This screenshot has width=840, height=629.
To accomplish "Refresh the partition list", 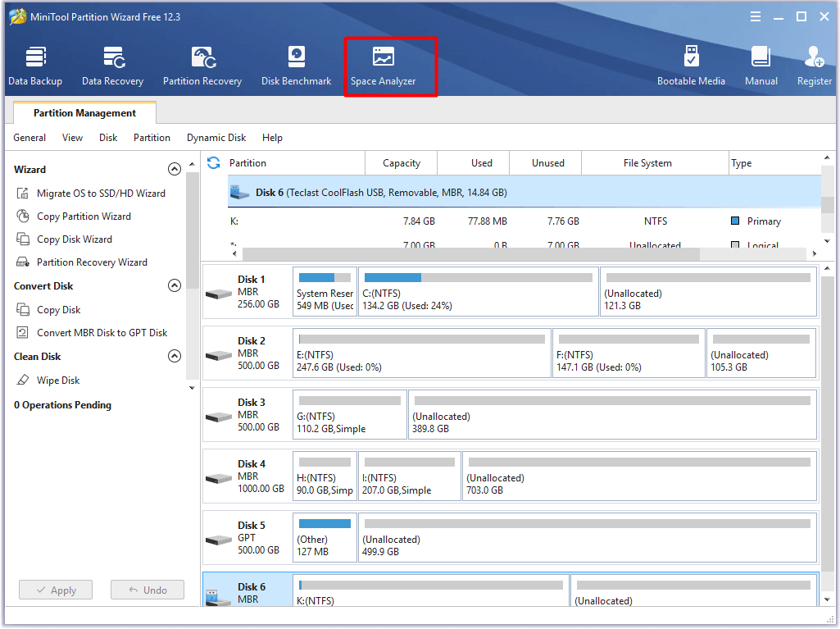I will pyautogui.click(x=214, y=163).
